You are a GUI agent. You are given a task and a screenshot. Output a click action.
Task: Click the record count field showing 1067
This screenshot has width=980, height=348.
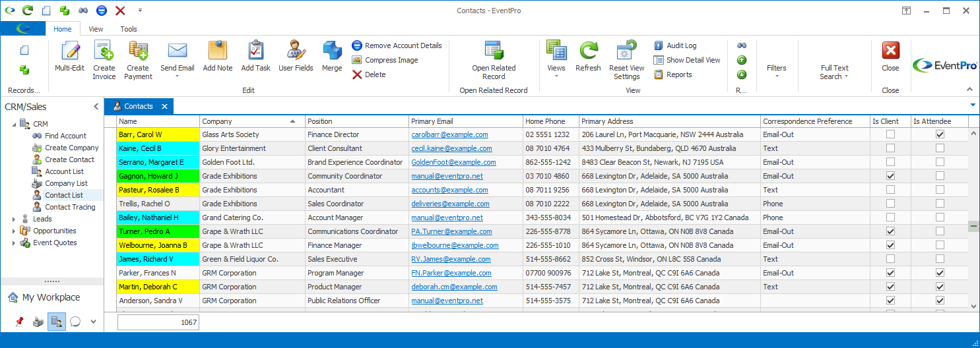click(158, 322)
